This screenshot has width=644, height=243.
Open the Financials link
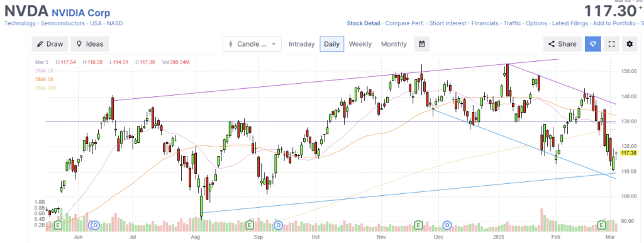coord(485,23)
